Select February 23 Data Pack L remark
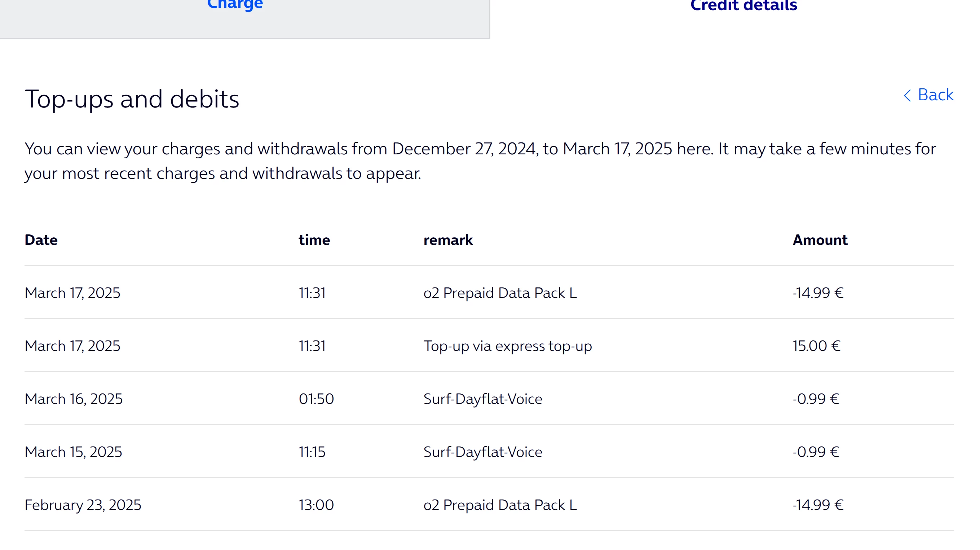The image size is (980, 550). click(500, 505)
